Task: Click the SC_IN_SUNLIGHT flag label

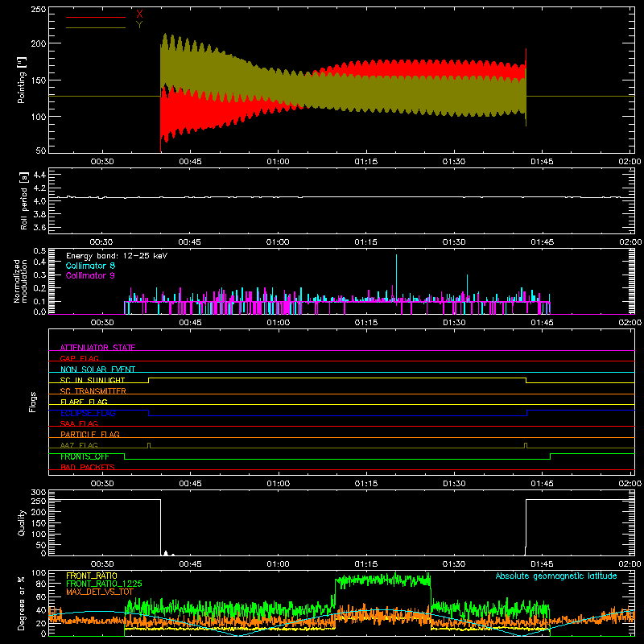Action: (x=93, y=380)
